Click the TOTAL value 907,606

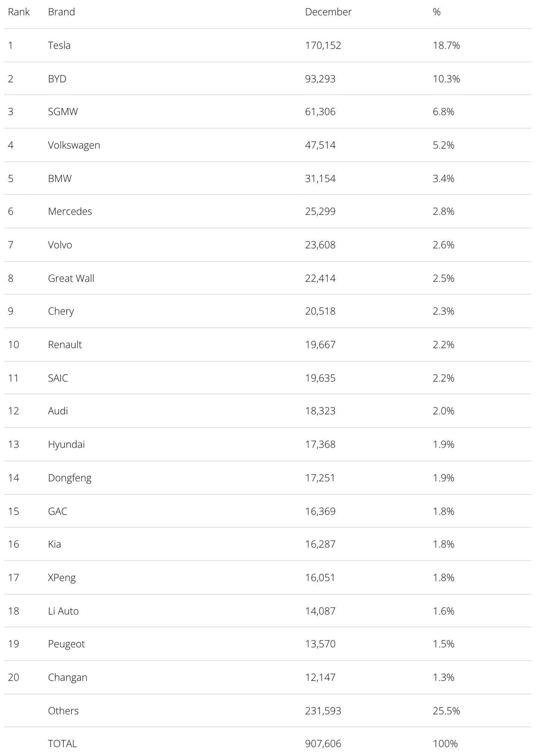(323, 743)
